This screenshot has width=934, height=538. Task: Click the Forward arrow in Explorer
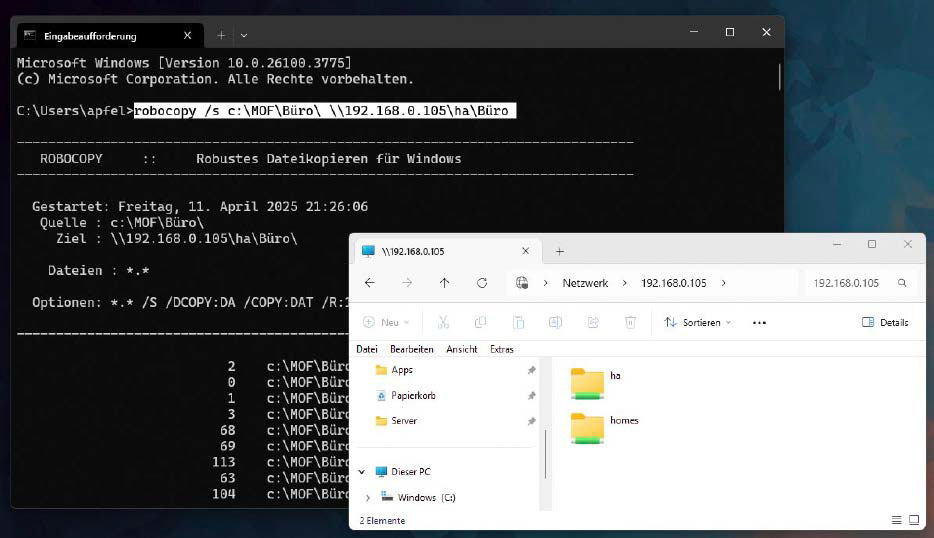click(407, 283)
